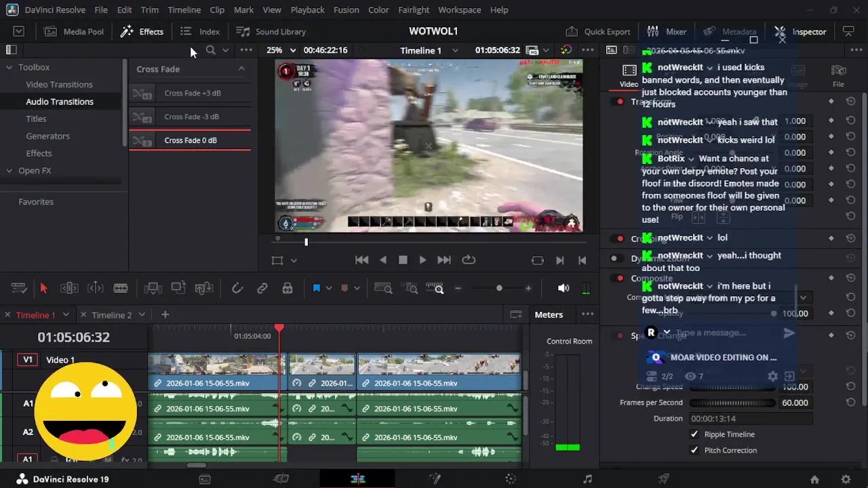
Task: Click the Play Reverse button
Action: [383, 260]
